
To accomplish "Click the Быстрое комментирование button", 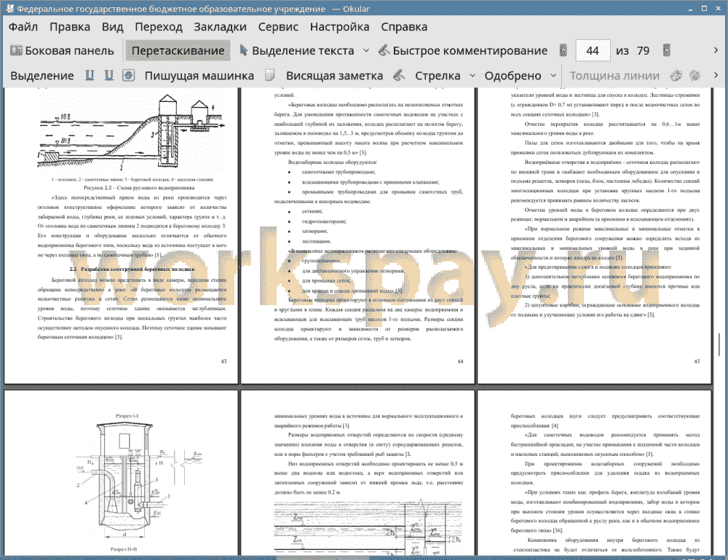I will [x=463, y=51].
